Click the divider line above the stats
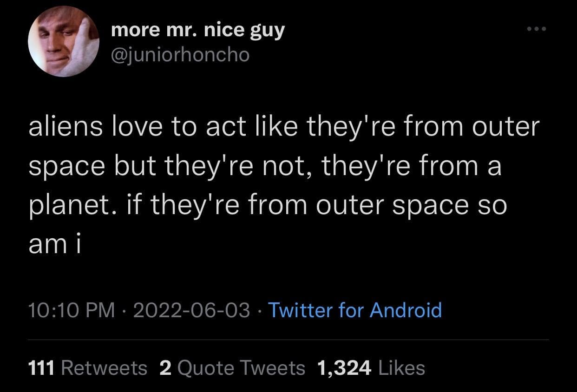 288,340
